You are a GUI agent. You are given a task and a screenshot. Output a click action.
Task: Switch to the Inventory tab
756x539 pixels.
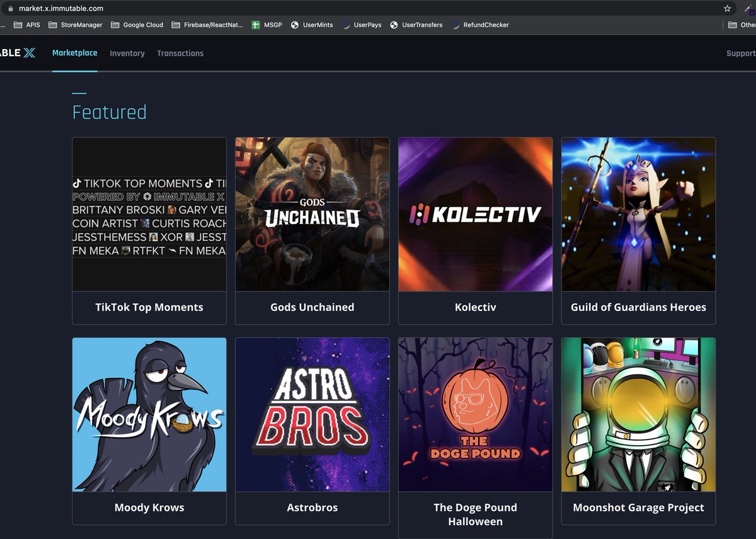(127, 54)
